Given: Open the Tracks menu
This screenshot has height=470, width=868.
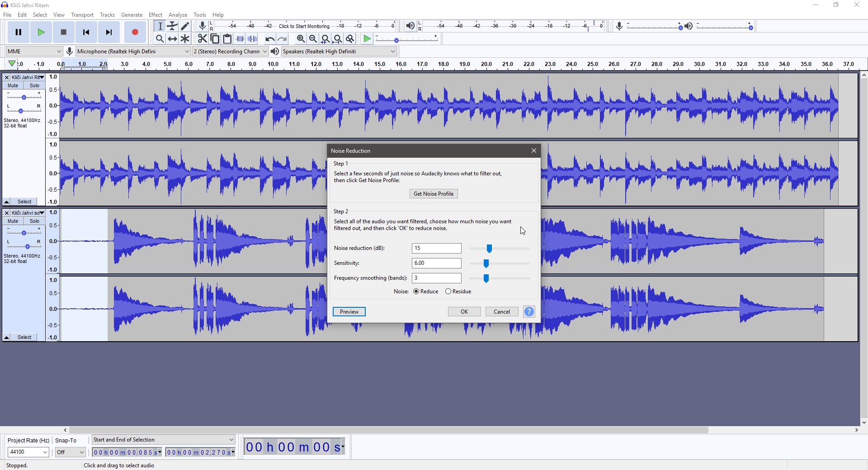Looking at the screenshot, I should tap(107, 14).
